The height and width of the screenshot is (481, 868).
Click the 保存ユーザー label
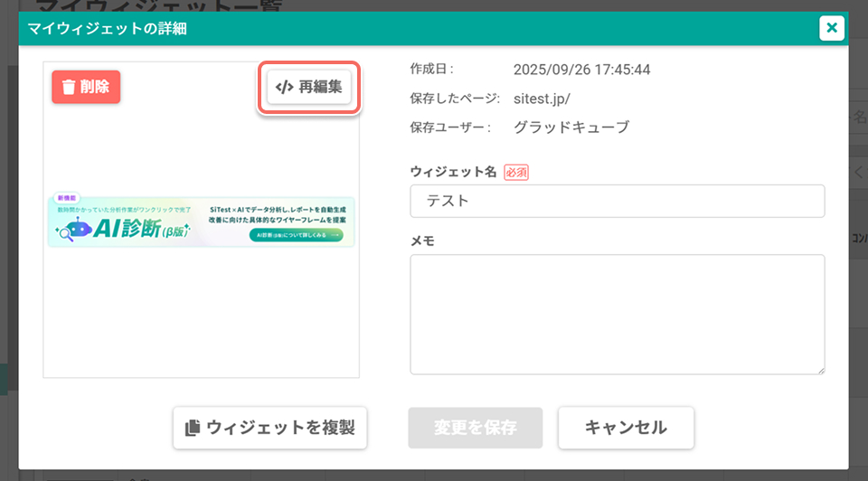tap(450, 127)
